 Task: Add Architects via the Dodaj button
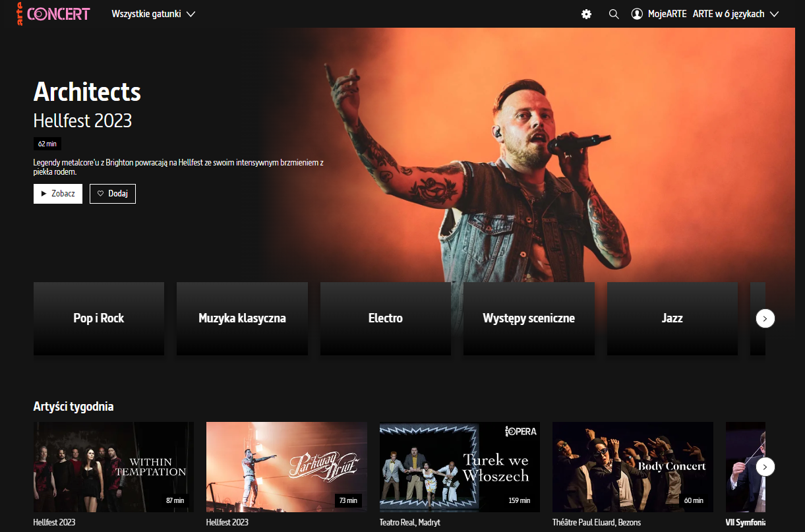click(113, 194)
